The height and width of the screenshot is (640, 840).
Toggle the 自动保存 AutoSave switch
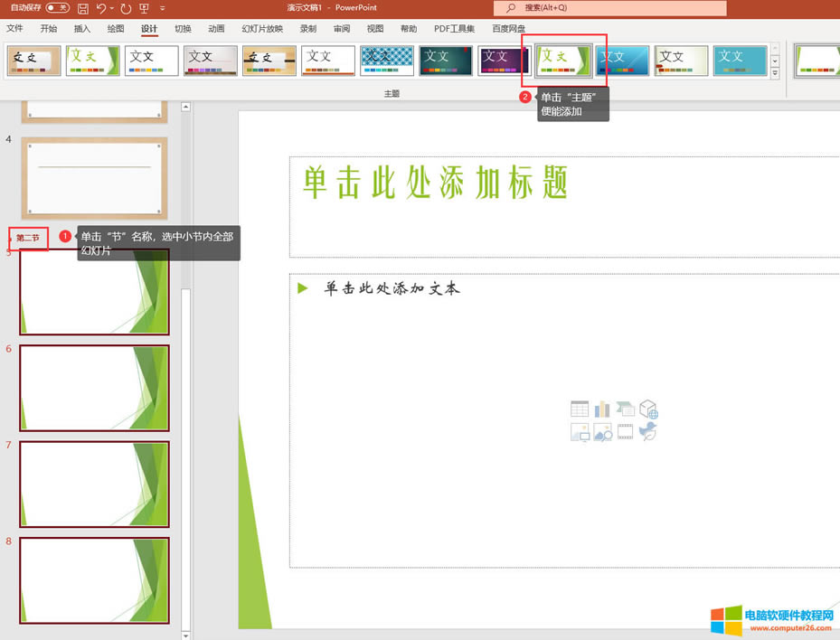click(x=57, y=7)
